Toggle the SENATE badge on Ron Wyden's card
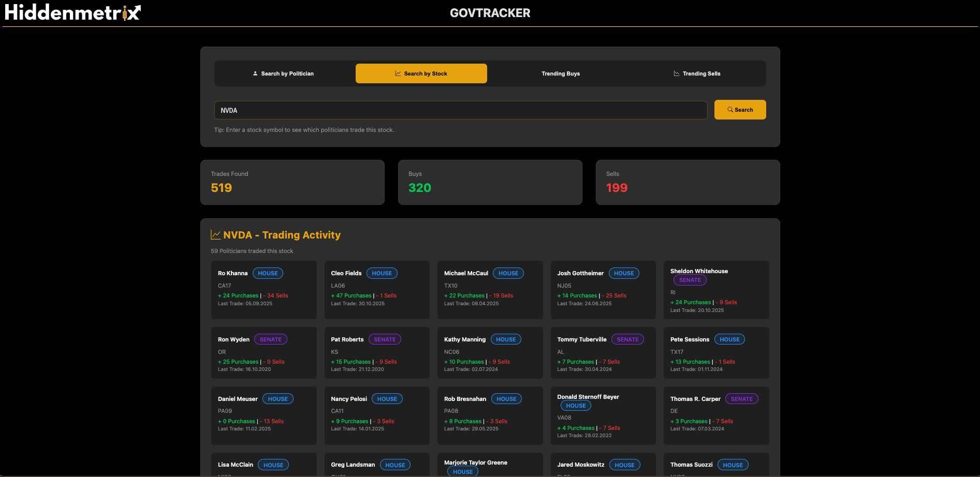 (x=271, y=339)
